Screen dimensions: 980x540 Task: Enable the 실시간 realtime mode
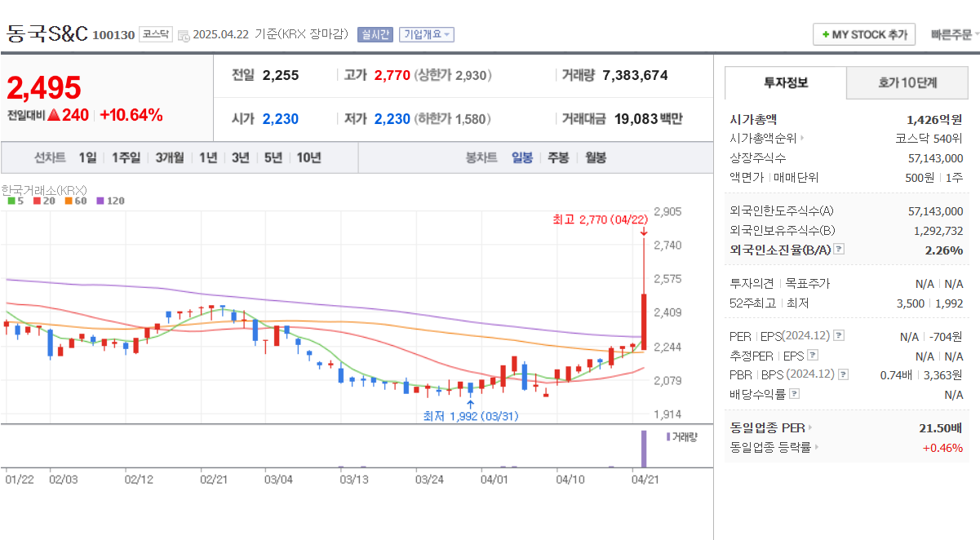tap(371, 33)
